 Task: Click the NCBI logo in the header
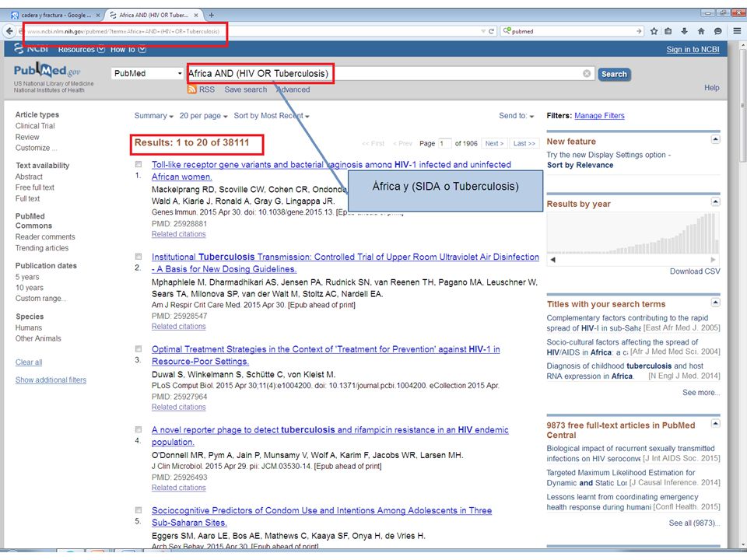point(31,48)
